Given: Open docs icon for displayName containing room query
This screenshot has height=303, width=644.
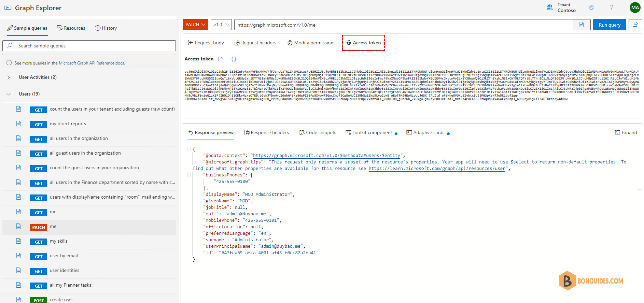Looking at the screenshot, I should point(19,197).
